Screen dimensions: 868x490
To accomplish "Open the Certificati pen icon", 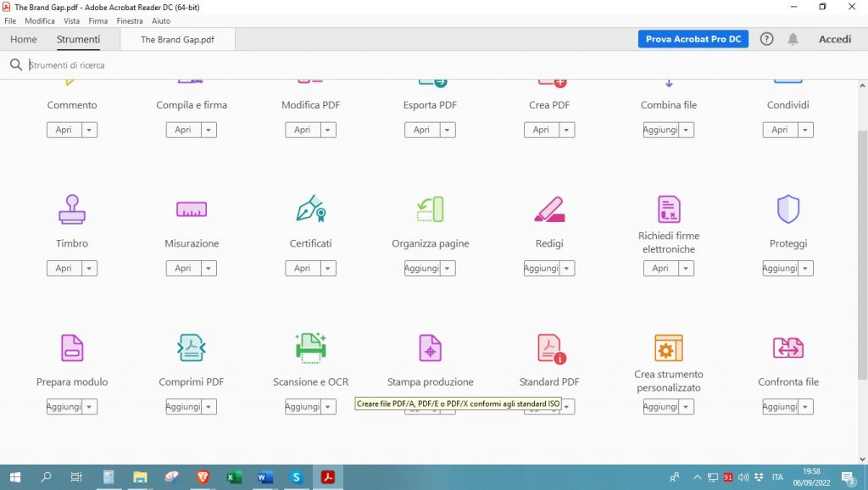I will [310, 209].
